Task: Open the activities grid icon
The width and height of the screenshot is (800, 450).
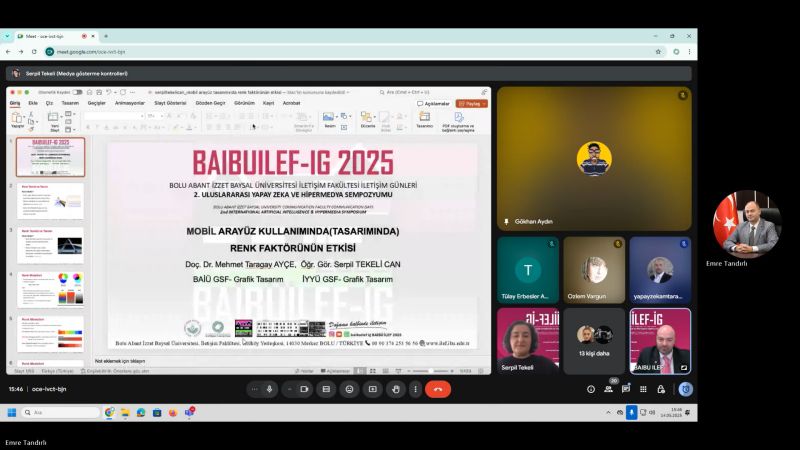Action: [643, 389]
